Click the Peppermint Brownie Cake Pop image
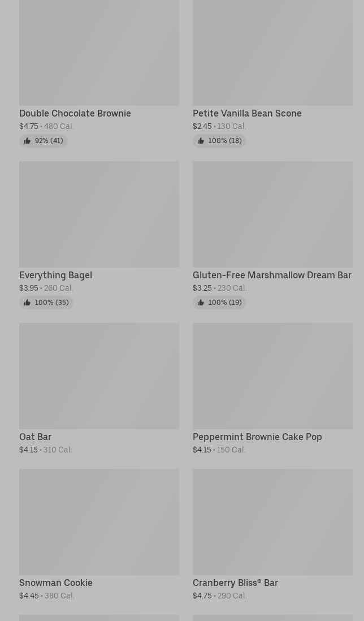The image size is (364, 621). [272, 376]
